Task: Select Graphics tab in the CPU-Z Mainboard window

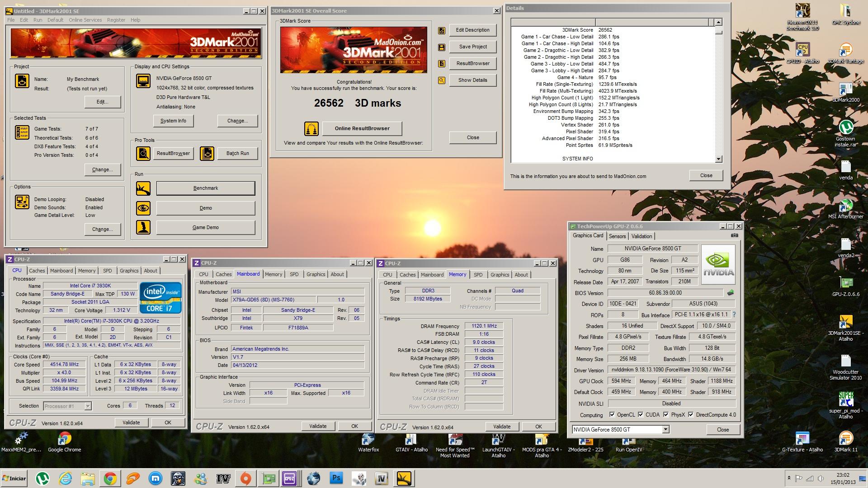Action: [316, 274]
